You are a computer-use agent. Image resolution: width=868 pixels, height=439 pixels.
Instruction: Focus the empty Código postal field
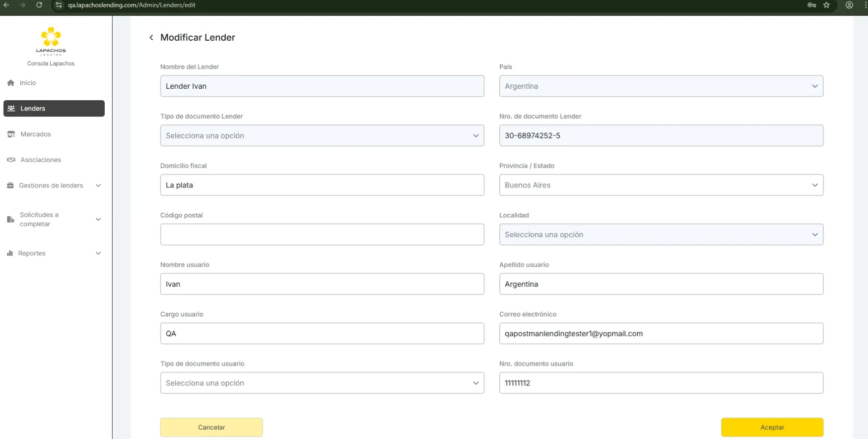pos(322,235)
